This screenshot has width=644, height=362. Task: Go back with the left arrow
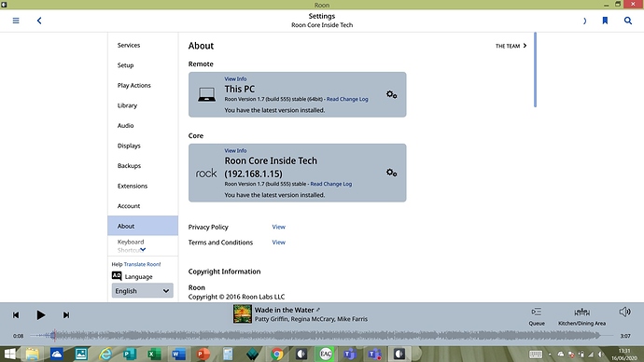click(39, 21)
